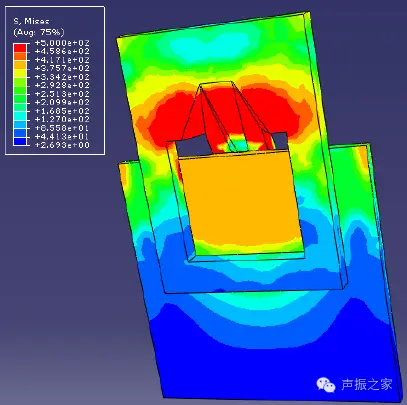Click the +2.513e+02 legend value

62,94
